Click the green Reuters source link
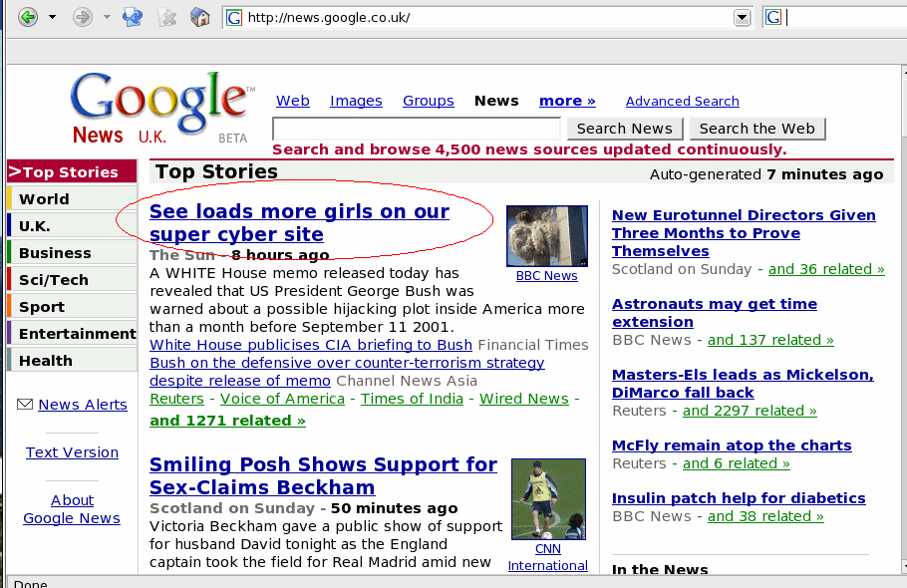 176,399
